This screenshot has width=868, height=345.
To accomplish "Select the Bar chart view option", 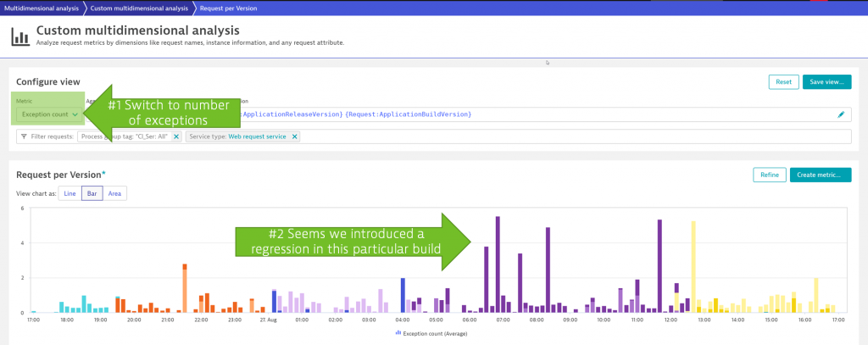I will [92, 193].
